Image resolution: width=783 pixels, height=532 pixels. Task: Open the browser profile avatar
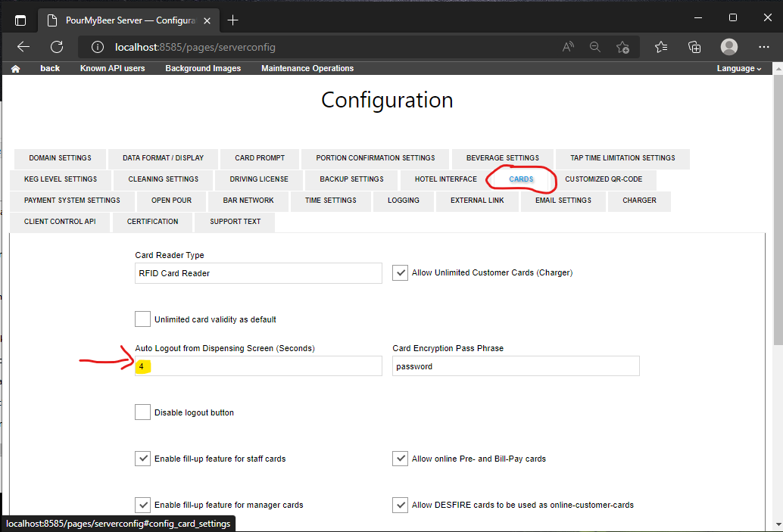pos(729,47)
